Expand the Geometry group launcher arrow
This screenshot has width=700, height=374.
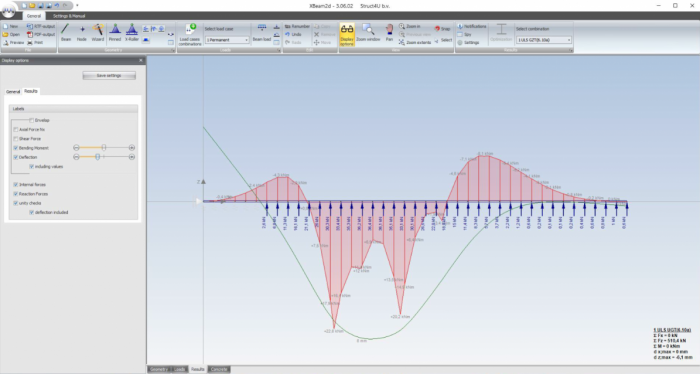click(x=173, y=50)
